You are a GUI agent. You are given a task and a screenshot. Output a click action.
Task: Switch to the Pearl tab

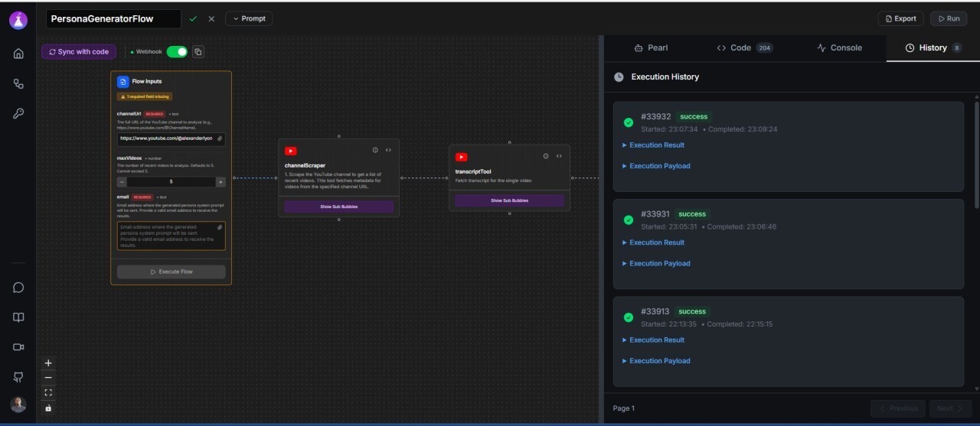[x=651, y=47]
